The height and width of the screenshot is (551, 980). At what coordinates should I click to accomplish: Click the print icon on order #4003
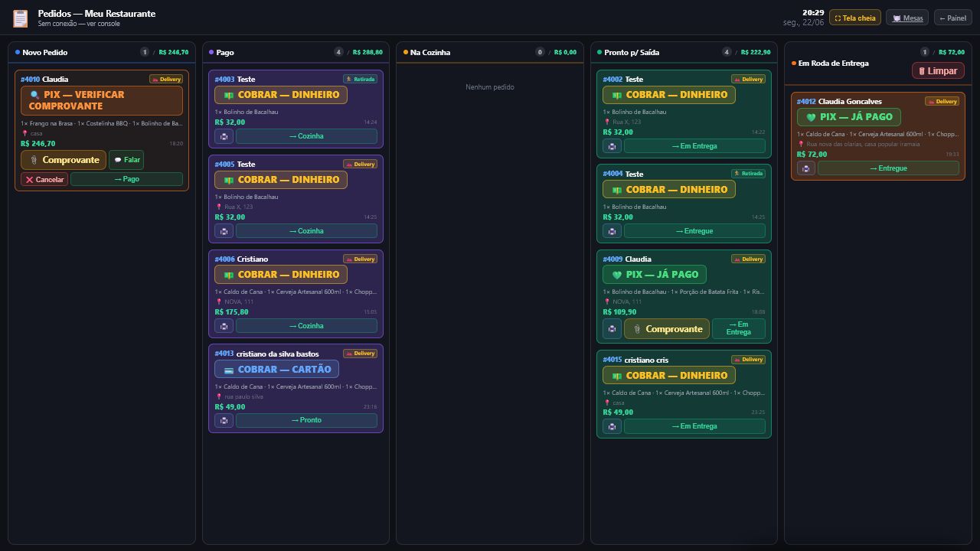(x=224, y=136)
